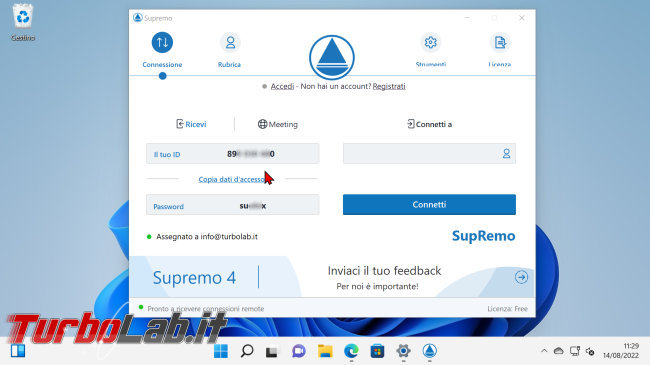Click the central Supremo logo
The height and width of the screenshot is (365, 650).
[x=332, y=57]
